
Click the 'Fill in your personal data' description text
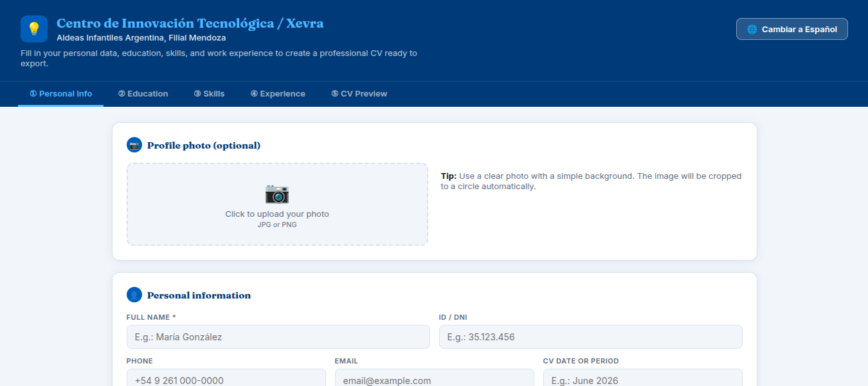click(x=219, y=59)
